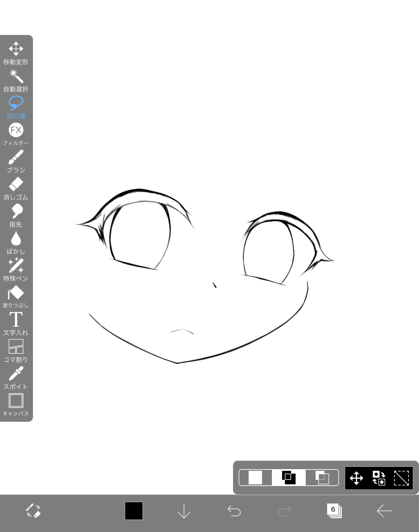Undo the last action
Image resolution: width=419 pixels, height=532 pixels.
234,511
